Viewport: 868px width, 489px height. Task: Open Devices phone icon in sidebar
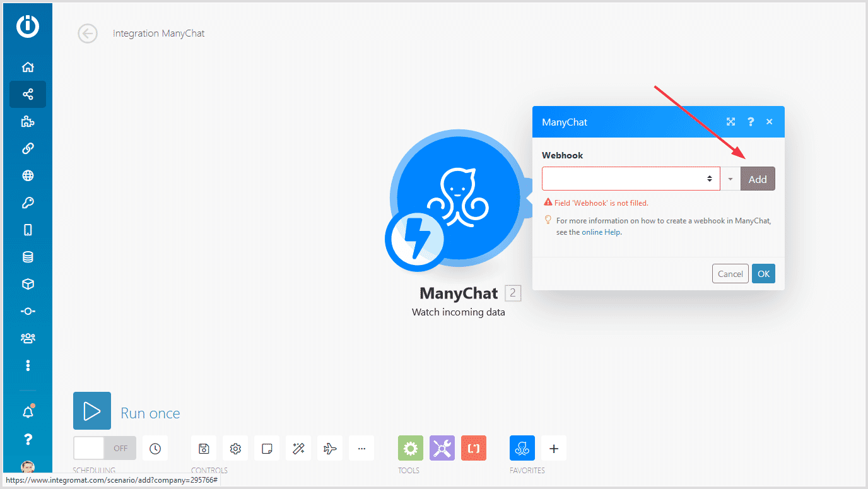click(x=28, y=230)
